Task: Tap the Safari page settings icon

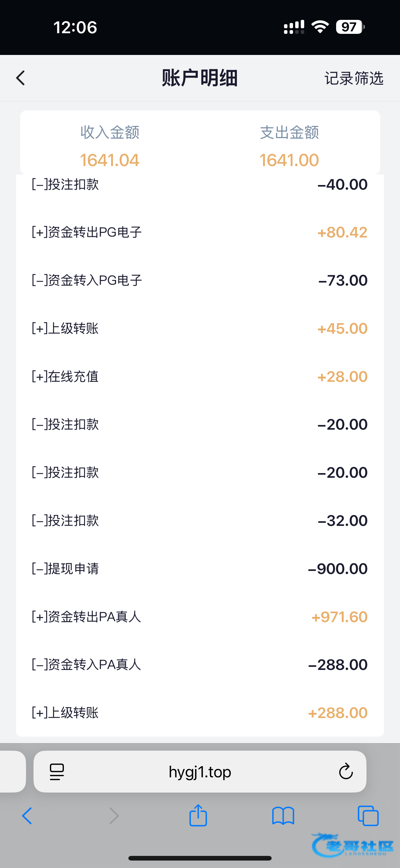Action: point(56,772)
